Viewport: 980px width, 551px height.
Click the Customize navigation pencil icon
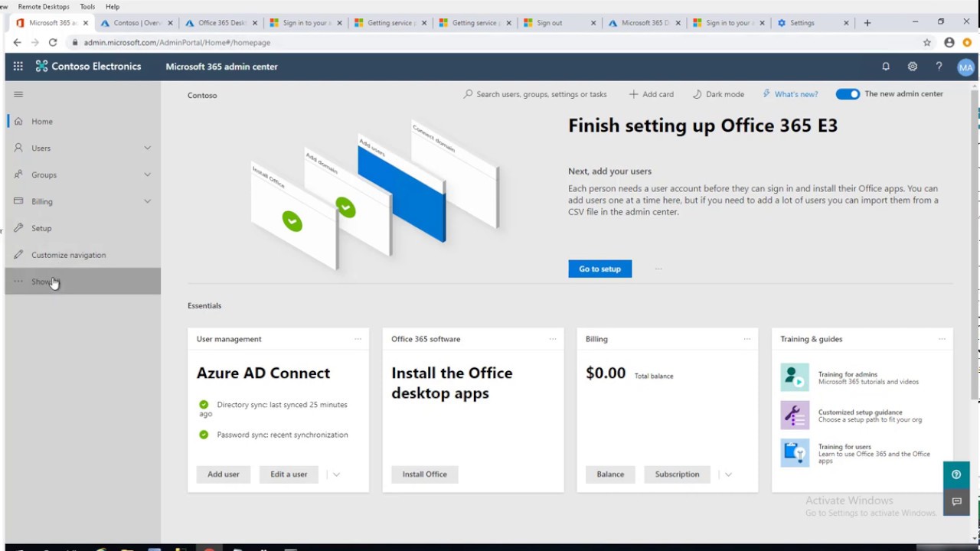click(18, 255)
